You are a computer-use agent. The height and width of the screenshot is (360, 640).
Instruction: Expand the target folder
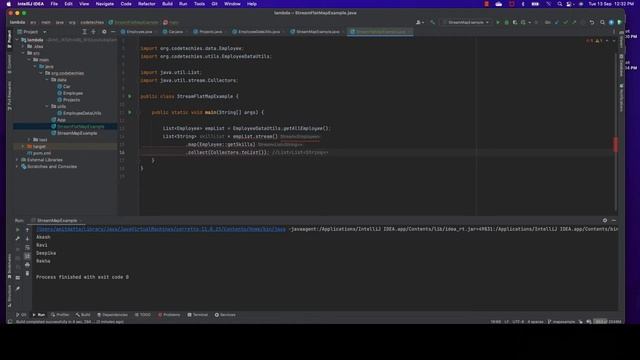click(x=23, y=147)
